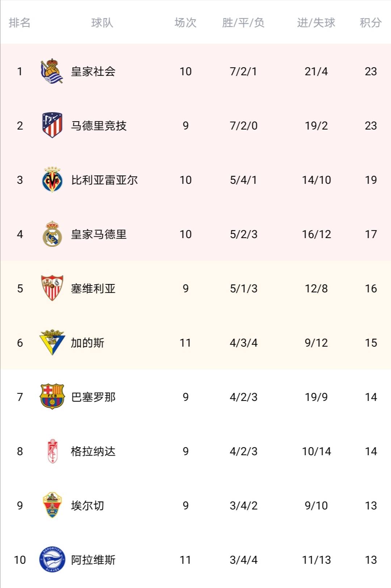Sort by 排名 column header
Screen dimensions: 391x588
20,23
